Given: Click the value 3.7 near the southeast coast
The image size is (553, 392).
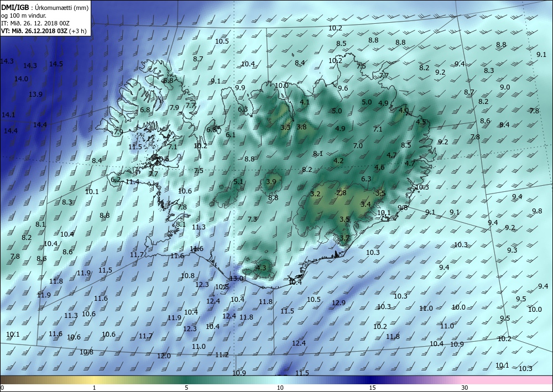Looking at the screenshot, I should click(344, 238).
